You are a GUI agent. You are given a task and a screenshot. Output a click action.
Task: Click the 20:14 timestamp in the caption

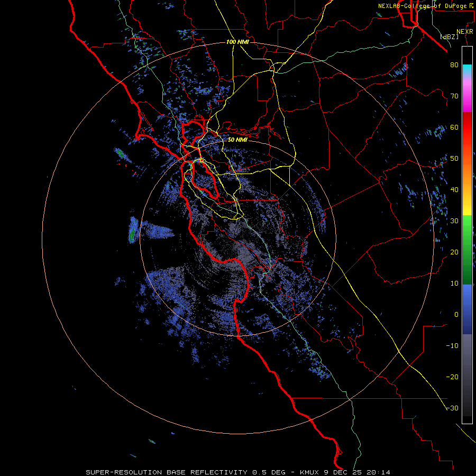[378, 472]
